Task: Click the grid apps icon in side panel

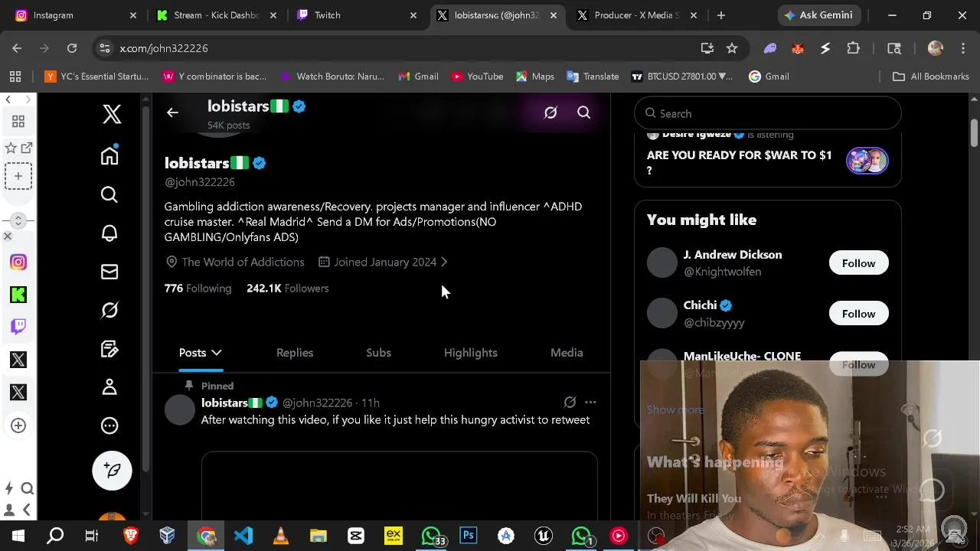Action: (x=18, y=122)
